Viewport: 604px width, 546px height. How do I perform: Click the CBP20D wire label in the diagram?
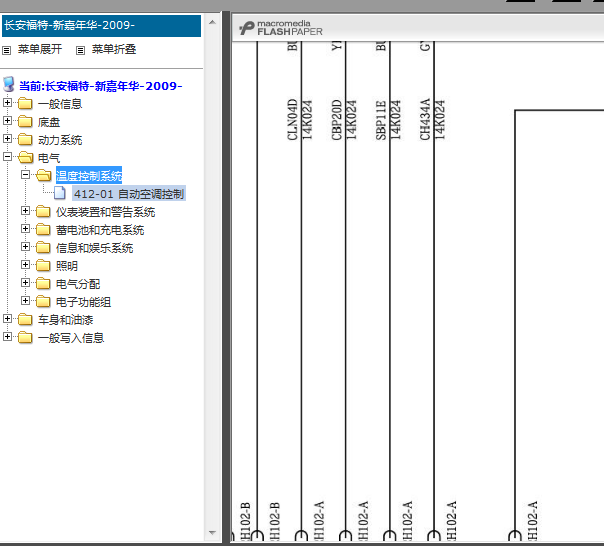[x=337, y=119]
